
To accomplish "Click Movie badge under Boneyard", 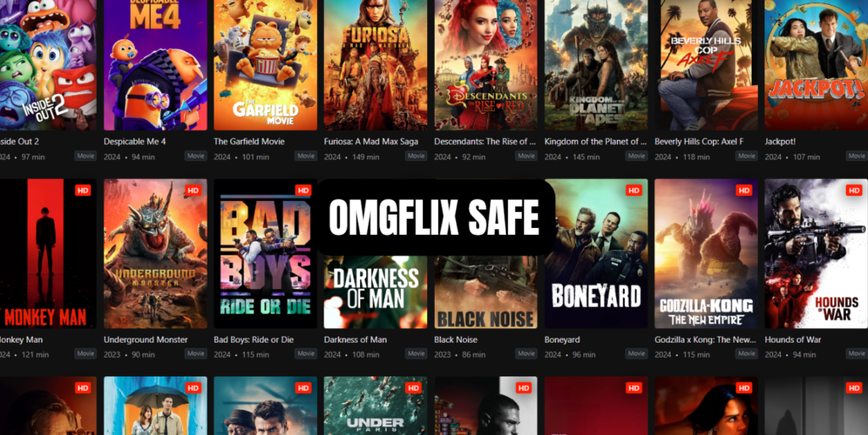I will pyautogui.click(x=636, y=354).
